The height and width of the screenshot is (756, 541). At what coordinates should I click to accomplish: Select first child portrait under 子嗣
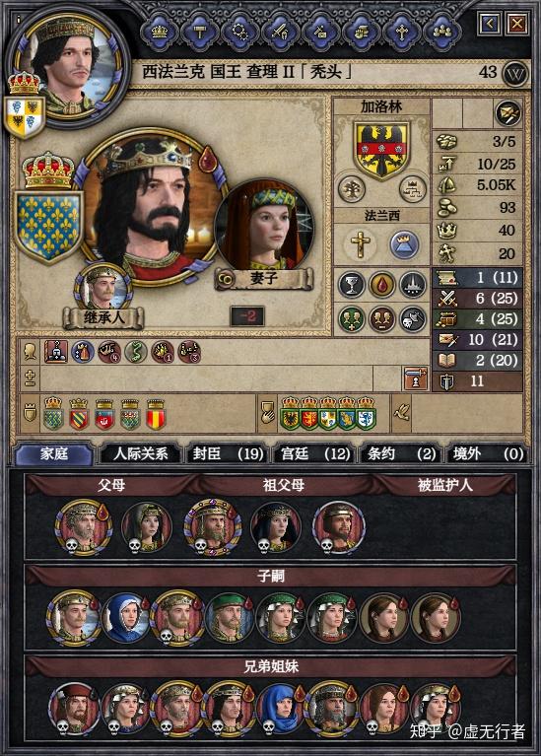73,618
